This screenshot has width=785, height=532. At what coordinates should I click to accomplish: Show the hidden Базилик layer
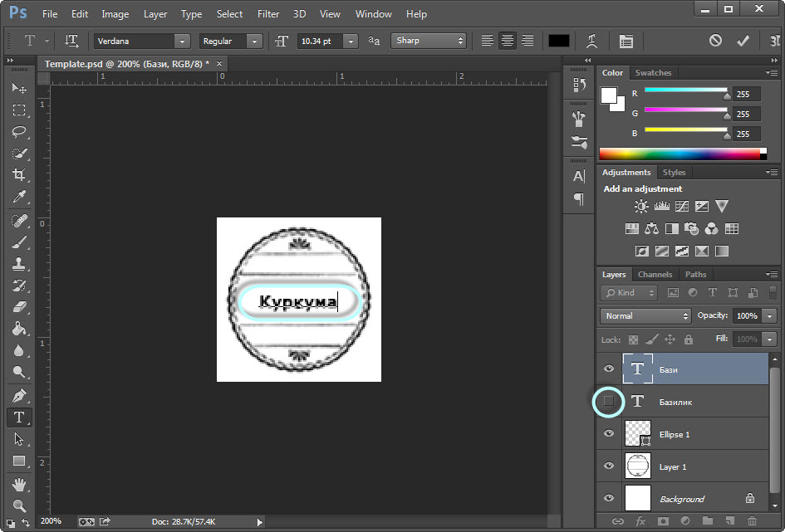click(x=609, y=402)
